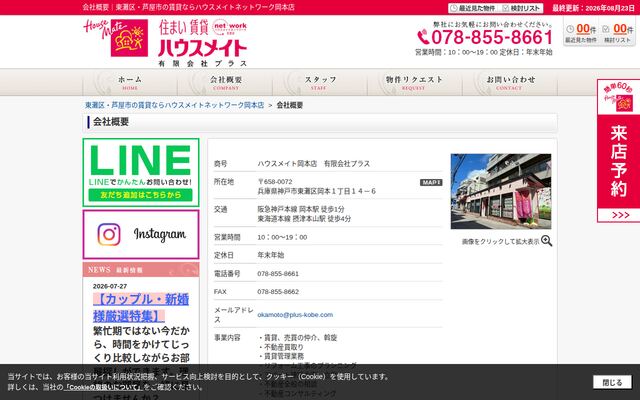Click the phone number 078-855-8661 header
The height and width of the screenshot is (400, 640).
pos(492,37)
